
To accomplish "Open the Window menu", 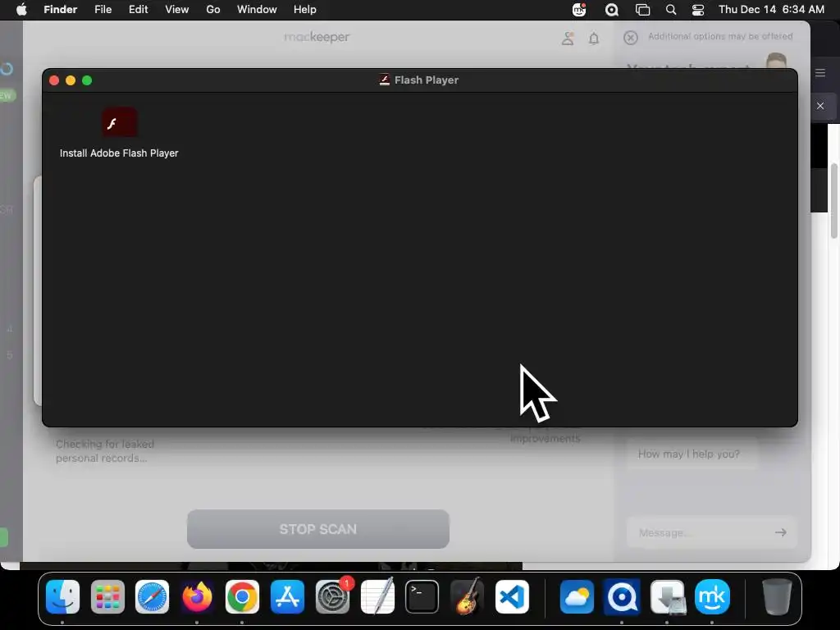I will [x=257, y=10].
